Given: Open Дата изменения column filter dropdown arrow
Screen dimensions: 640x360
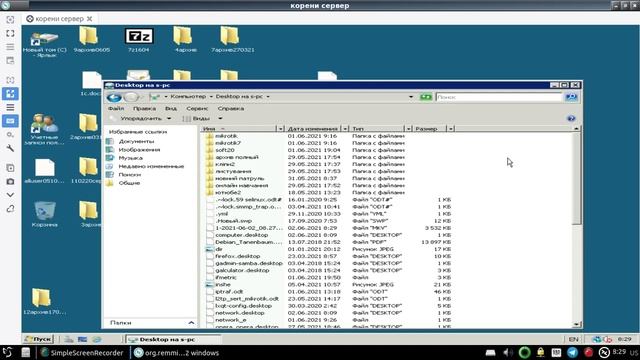Looking at the screenshot, I should (x=345, y=129).
